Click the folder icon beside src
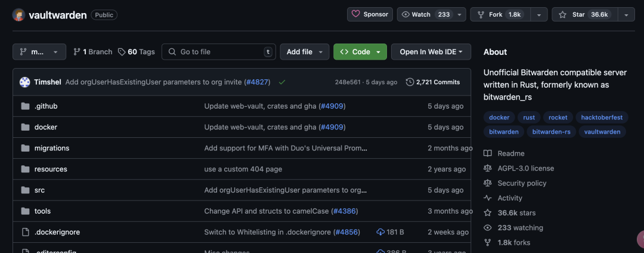Image resolution: width=644 pixels, height=253 pixels. point(26,190)
